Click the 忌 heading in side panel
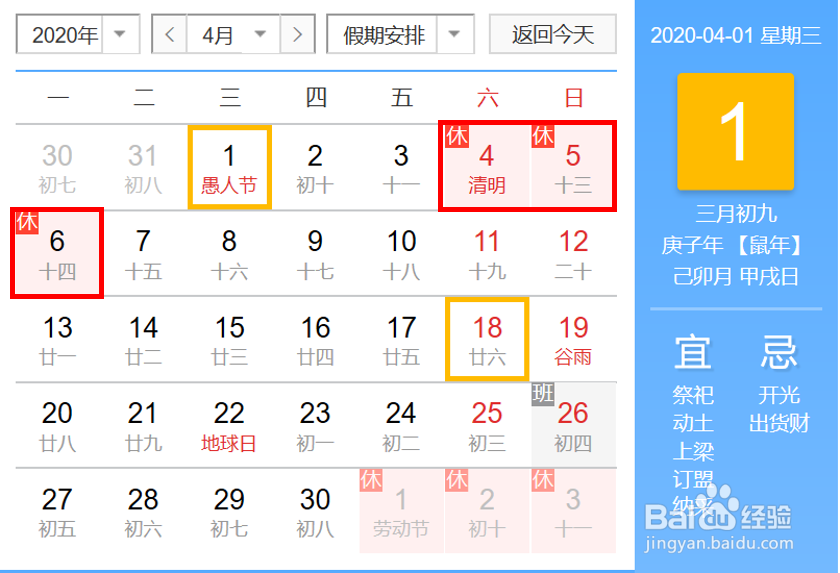The width and height of the screenshot is (840, 573). pos(779,352)
